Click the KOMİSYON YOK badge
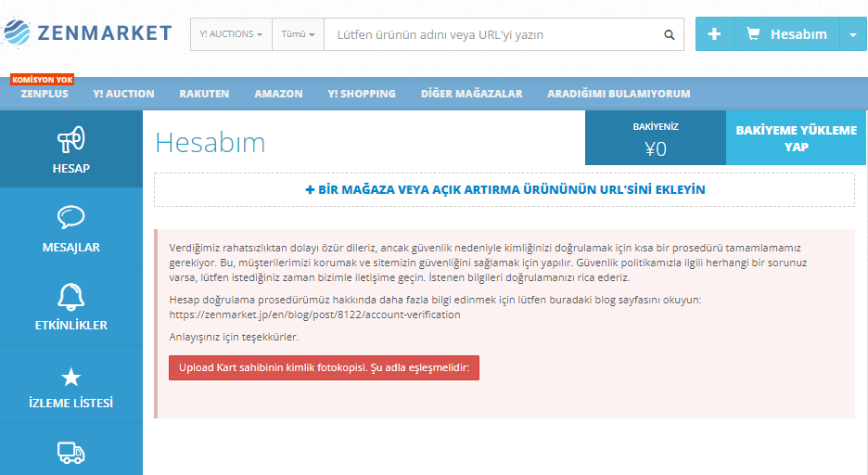 point(42,80)
